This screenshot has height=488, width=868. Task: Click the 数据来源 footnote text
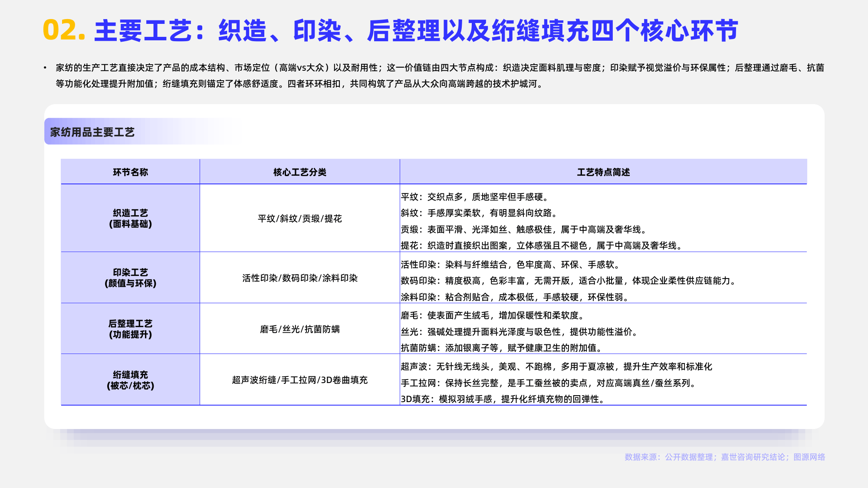(724, 457)
